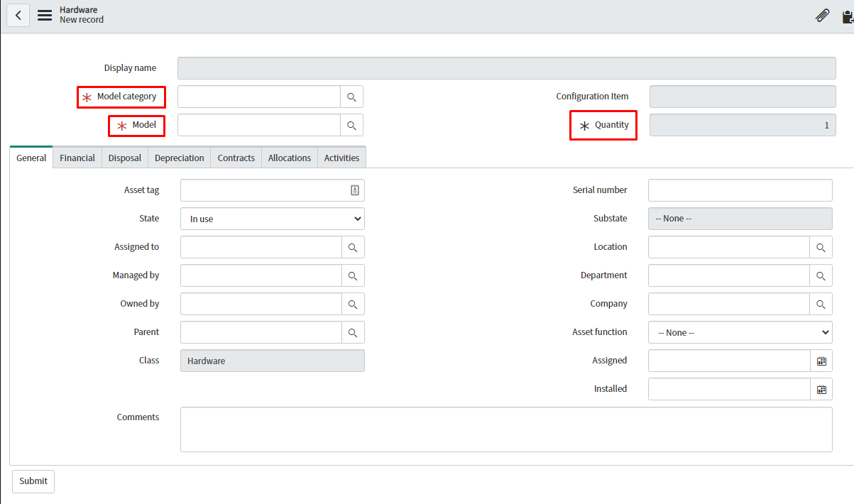
Task: Click inside the Comments text area
Action: [x=506, y=429]
